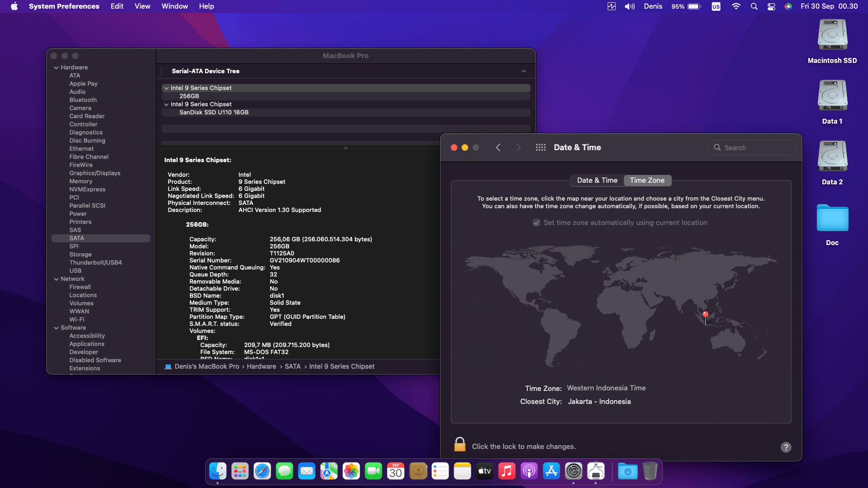Viewport: 868px width, 488px height.
Task: Open Siri from the menu bar
Action: pyautogui.click(x=788, y=7)
